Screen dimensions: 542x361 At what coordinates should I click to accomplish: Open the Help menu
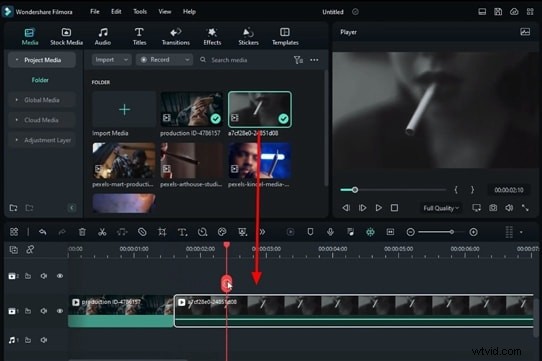click(x=189, y=11)
